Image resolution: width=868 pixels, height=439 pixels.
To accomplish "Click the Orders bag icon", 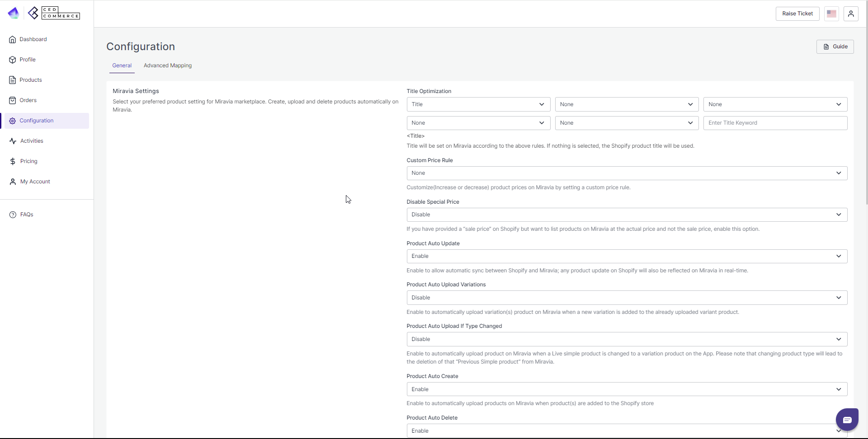I will [x=13, y=100].
